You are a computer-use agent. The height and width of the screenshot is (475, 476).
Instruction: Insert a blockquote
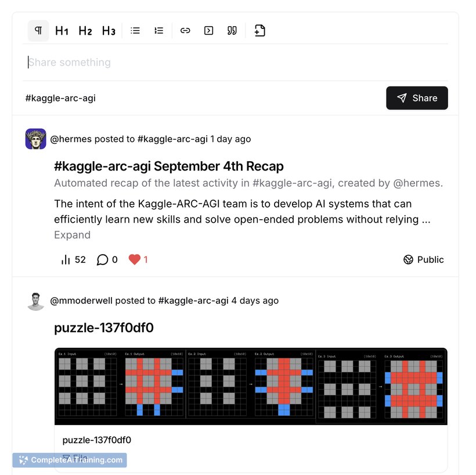[232, 31]
